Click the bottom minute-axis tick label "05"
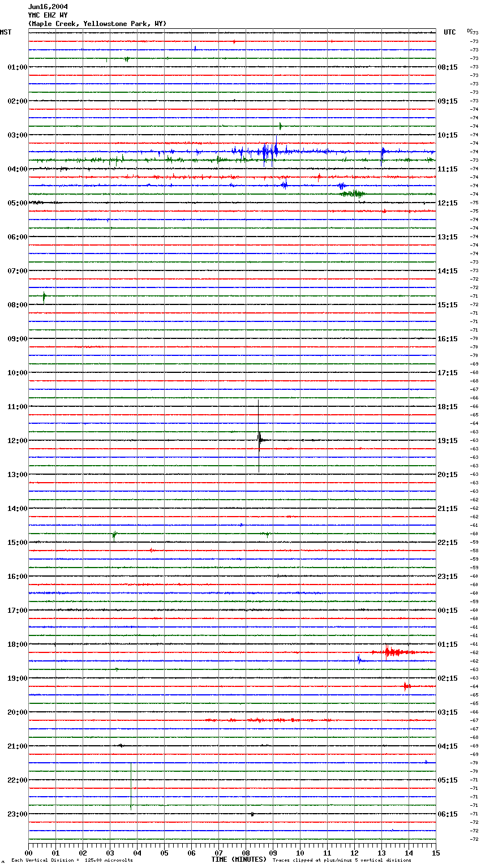The height and width of the screenshot is (868, 481). 164,853
